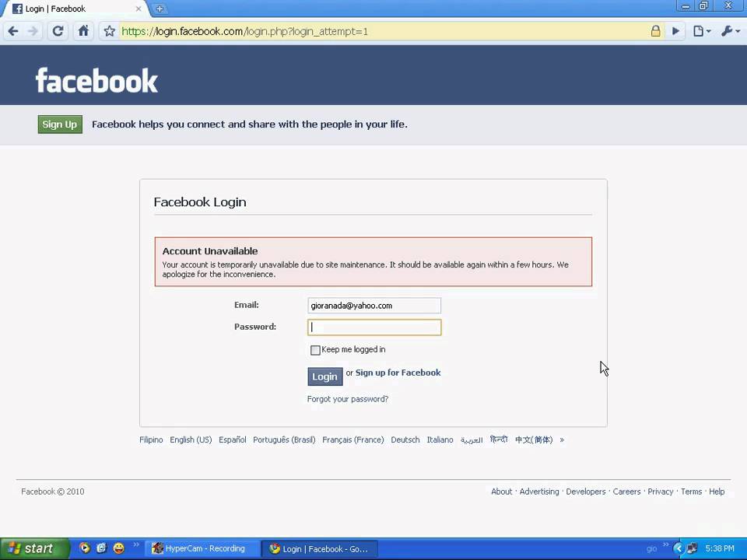The height and width of the screenshot is (560, 747).
Task: Click the Account Unavailable error heading
Action: pyautogui.click(x=210, y=251)
